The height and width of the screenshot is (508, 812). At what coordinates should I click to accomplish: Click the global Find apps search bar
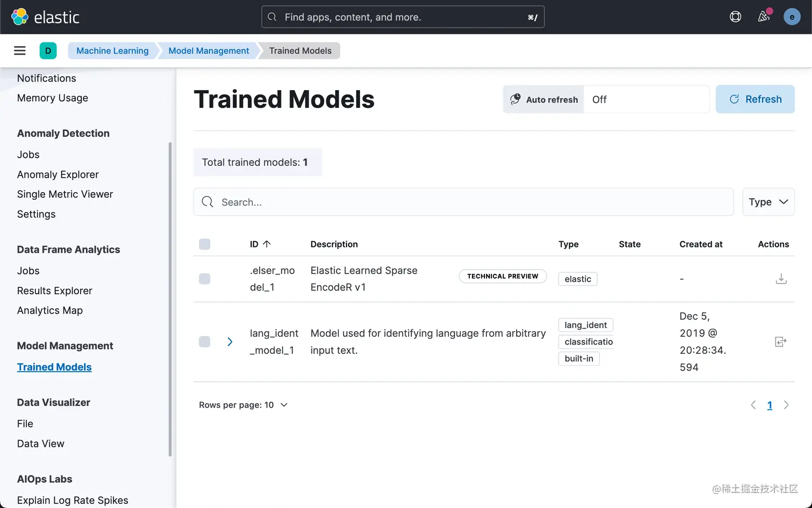[403, 17]
